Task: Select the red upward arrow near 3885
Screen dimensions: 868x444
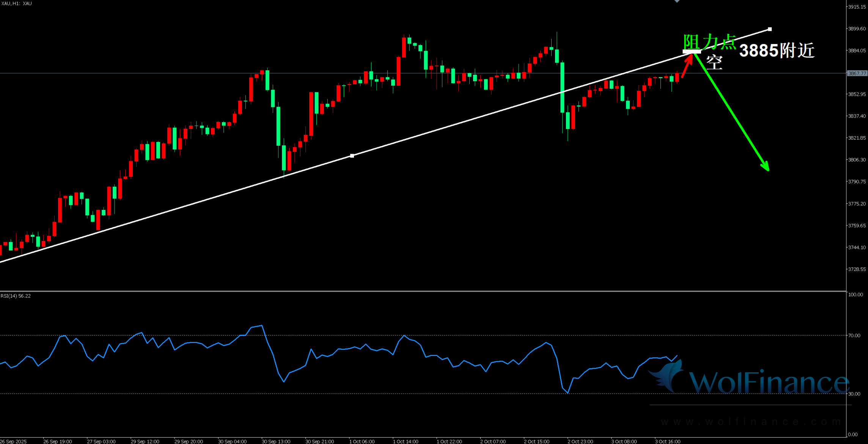Action: [x=687, y=67]
